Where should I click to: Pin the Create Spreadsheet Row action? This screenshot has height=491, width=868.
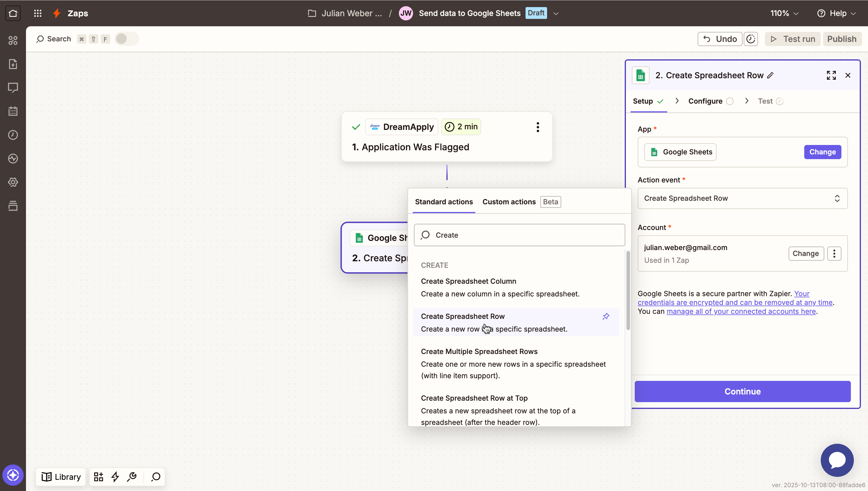[606, 316]
